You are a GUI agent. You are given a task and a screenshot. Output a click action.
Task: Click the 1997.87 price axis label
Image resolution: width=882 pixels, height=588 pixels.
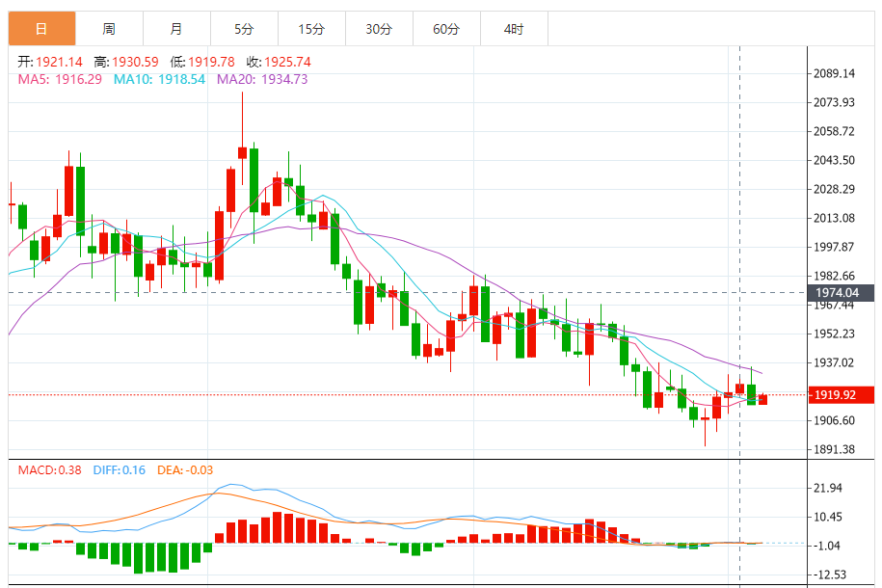click(x=834, y=247)
